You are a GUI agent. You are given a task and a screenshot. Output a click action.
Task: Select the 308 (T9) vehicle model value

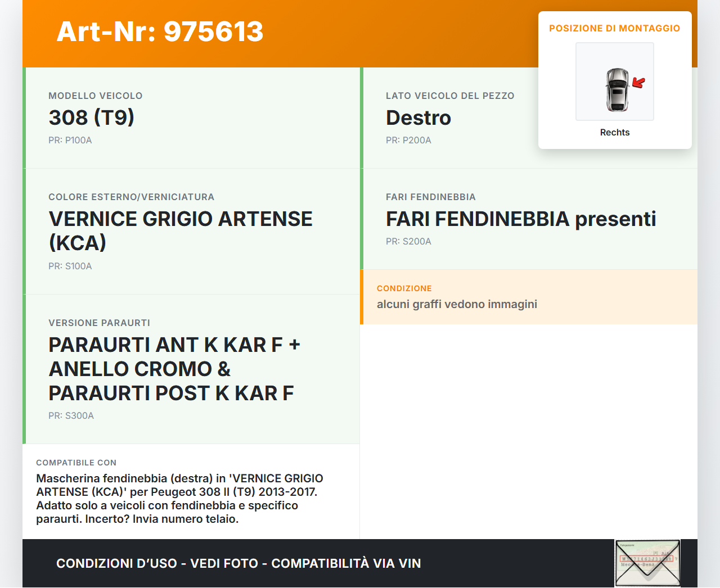point(91,117)
